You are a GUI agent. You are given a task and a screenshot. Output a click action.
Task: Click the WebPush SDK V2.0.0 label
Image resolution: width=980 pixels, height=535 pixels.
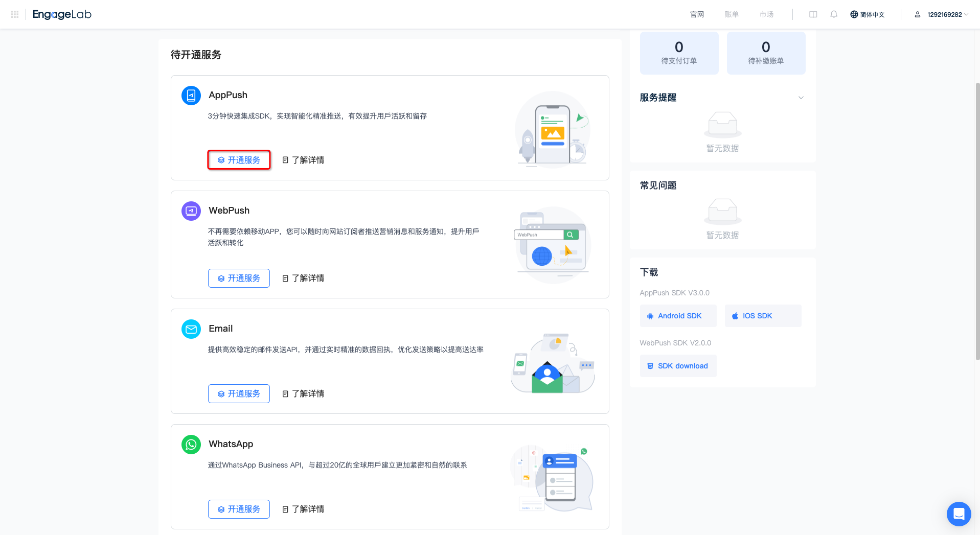675,343
